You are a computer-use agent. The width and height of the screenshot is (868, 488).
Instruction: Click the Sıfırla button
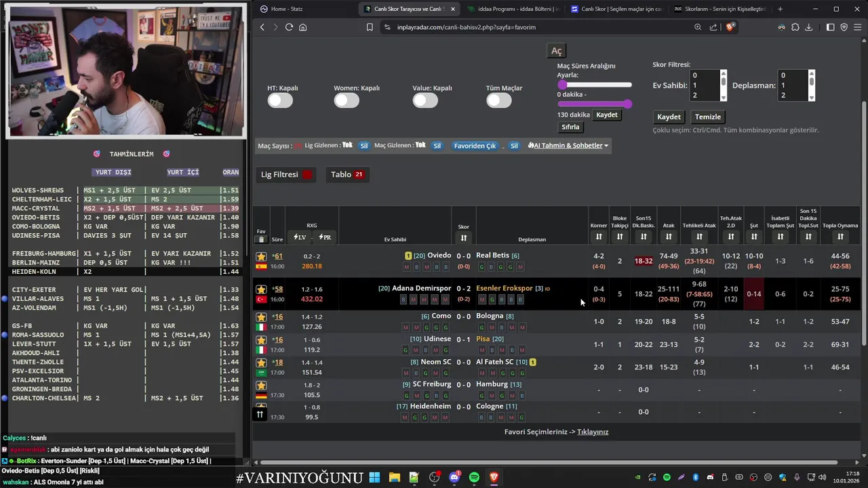pos(571,127)
